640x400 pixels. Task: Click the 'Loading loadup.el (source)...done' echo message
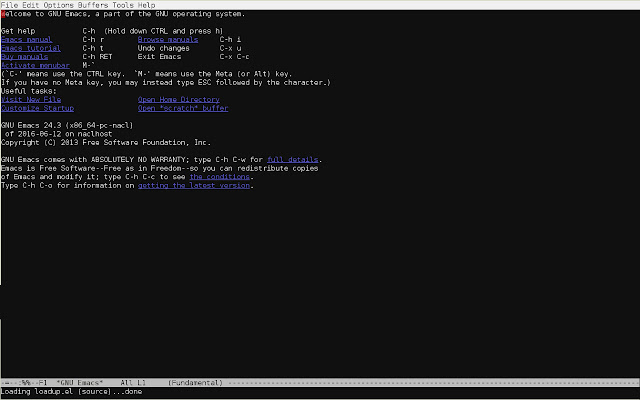[71, 391]
